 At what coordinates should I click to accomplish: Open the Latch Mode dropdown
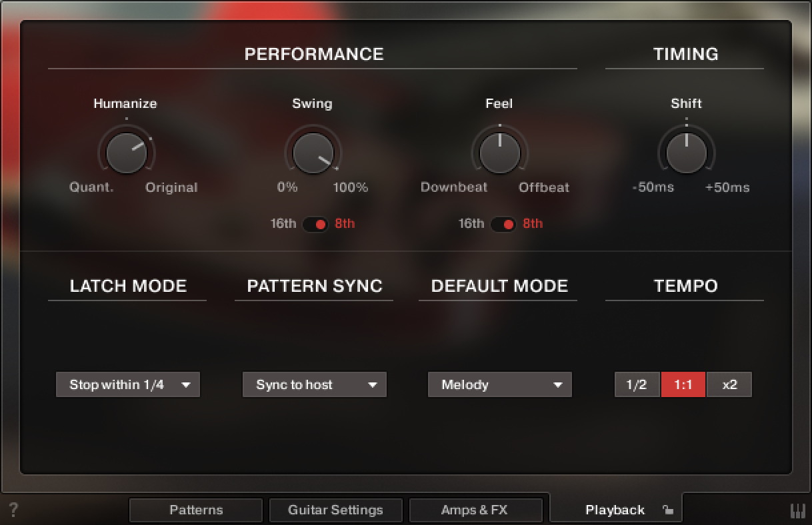point(128,384)
